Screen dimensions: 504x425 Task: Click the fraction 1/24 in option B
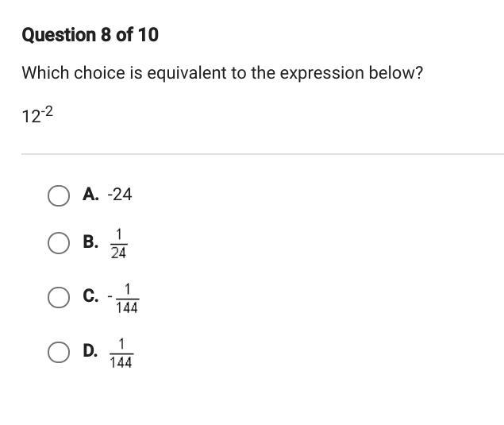tap(118, 243)
